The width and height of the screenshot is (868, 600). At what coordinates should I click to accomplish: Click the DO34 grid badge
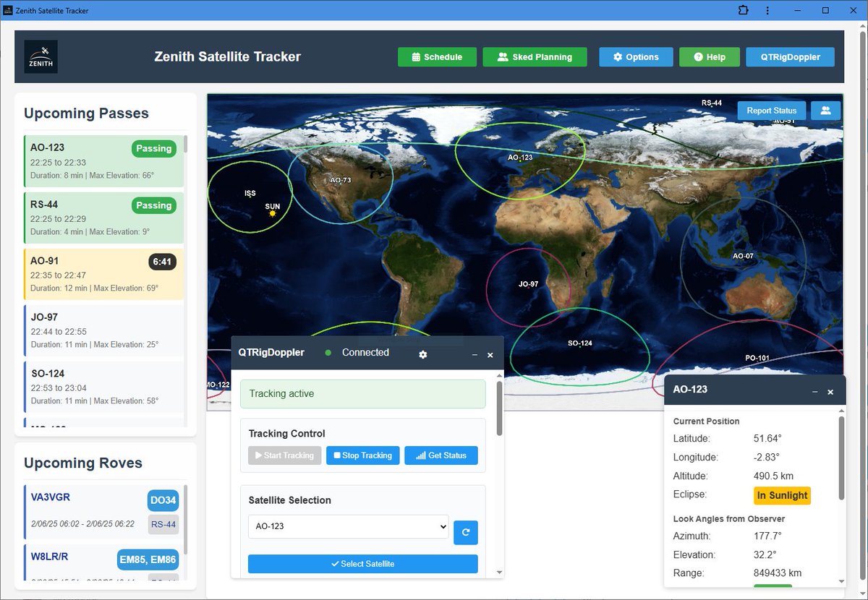coord(163,501)
